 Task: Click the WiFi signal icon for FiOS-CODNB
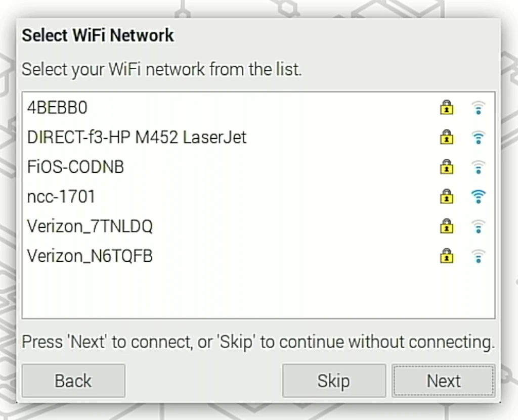(478, 167)
